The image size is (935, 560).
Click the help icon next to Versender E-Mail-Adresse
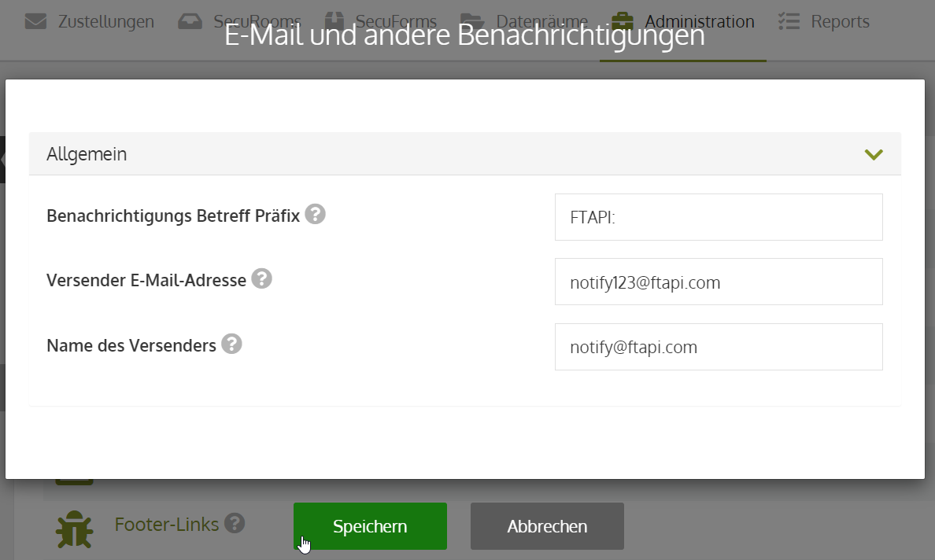[x=261, y=278]
